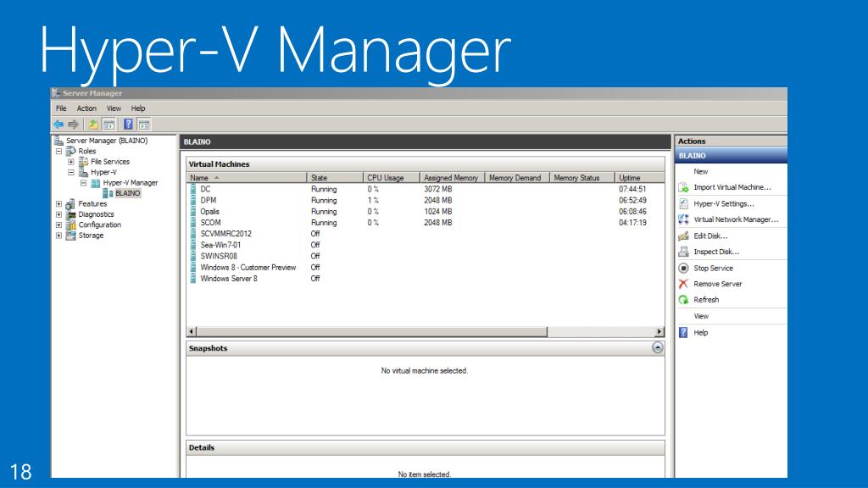Viewport: 868px width, 488px height.
Task: Click the Help icon in Actions pane
Action: click(x=684, y=332)
